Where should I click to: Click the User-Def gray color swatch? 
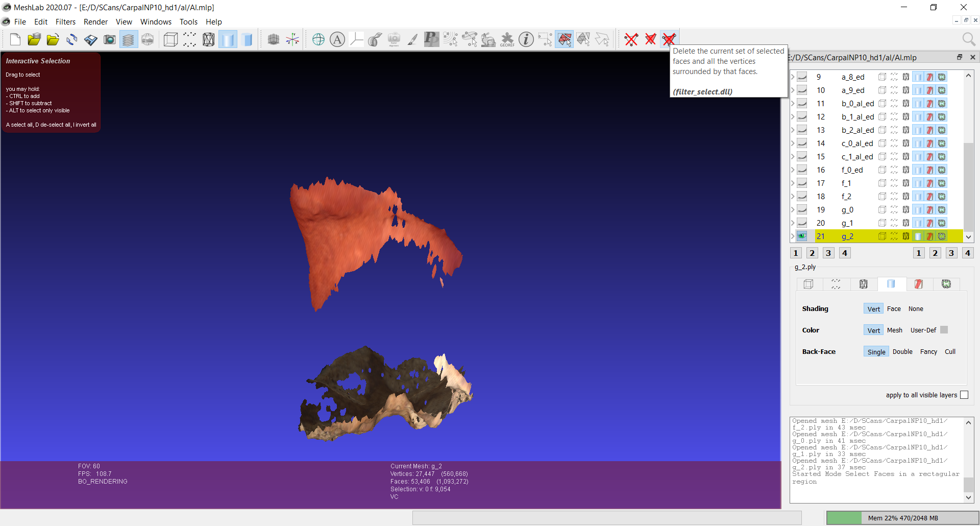click(944, 330)
